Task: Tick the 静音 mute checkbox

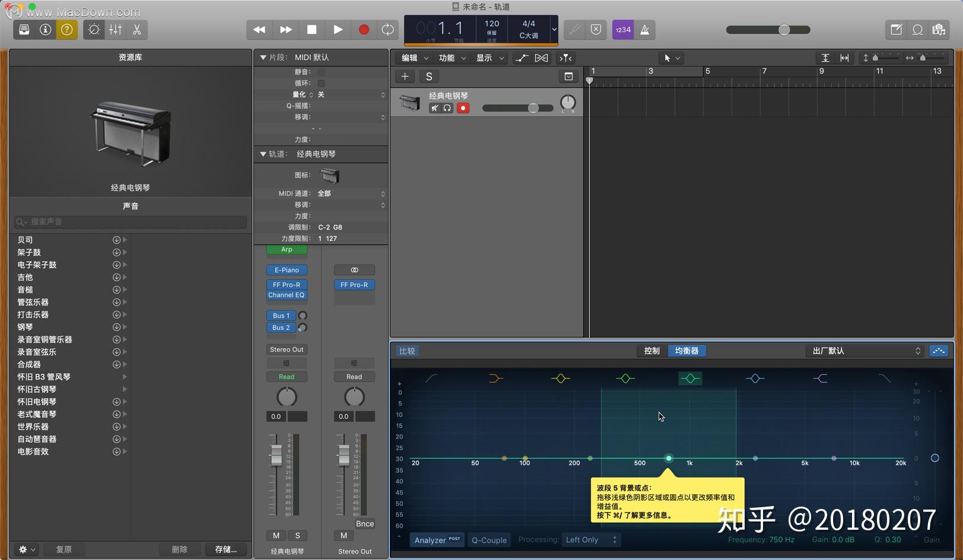Action: (x=321, y=72)
